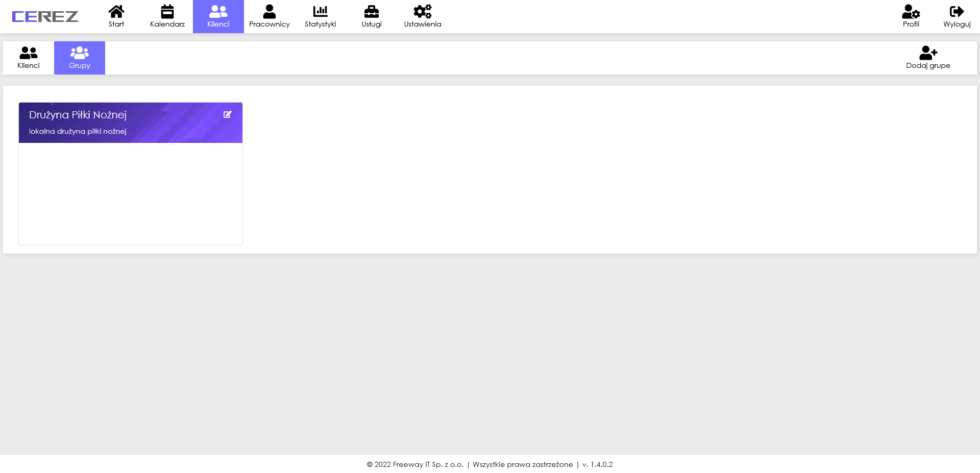This screenshot has width=980, height=473.
Task: Click the empty body of the group card
Action: (131, 194)
